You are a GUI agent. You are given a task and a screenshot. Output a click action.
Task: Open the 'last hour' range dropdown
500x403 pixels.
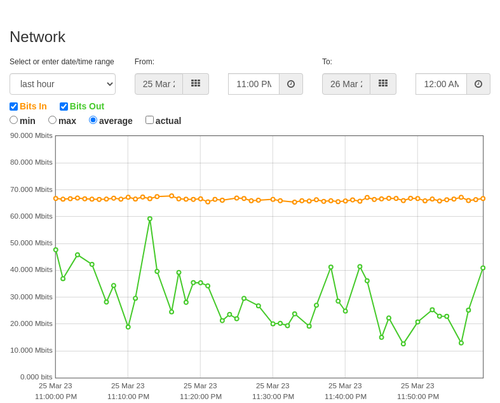(x=63, y=84)
